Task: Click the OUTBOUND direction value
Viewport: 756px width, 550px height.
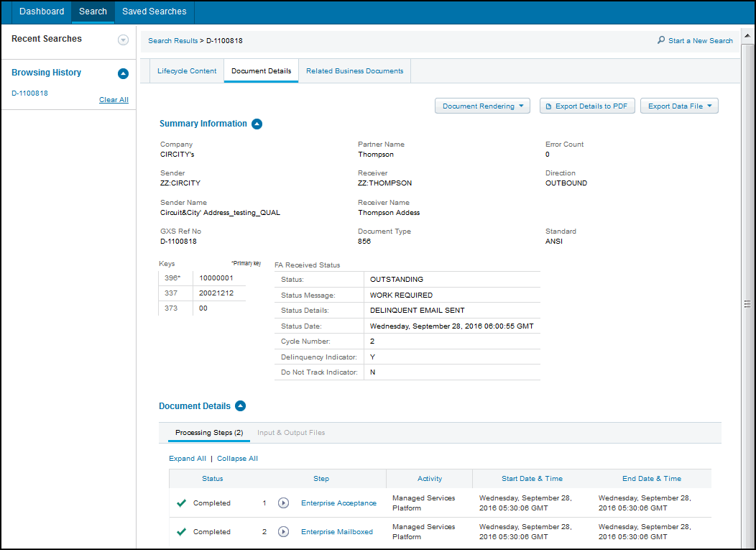Action: click(566, 183)
